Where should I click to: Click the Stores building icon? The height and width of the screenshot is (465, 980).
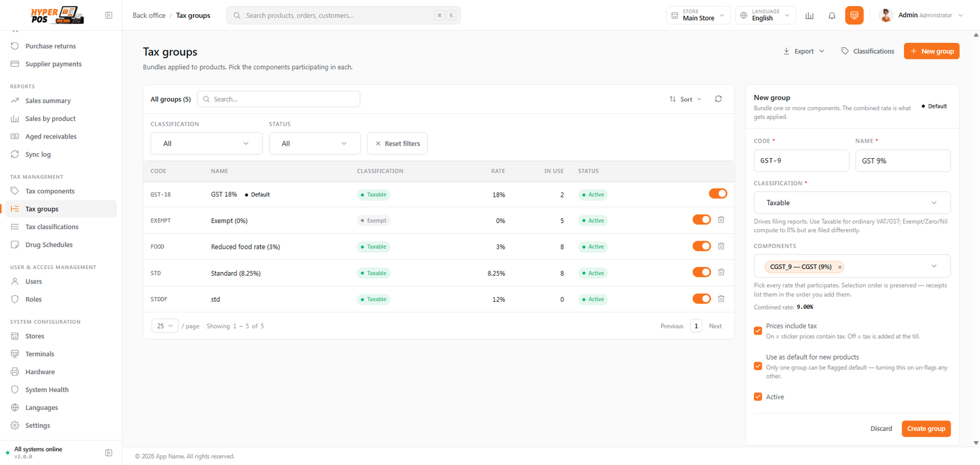pos(15,336)
